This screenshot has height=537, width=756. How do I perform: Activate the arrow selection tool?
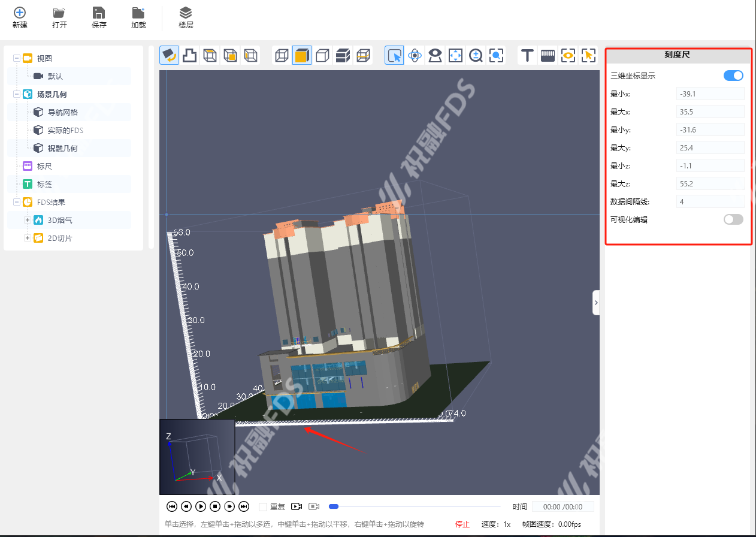(x=394, y=56)
